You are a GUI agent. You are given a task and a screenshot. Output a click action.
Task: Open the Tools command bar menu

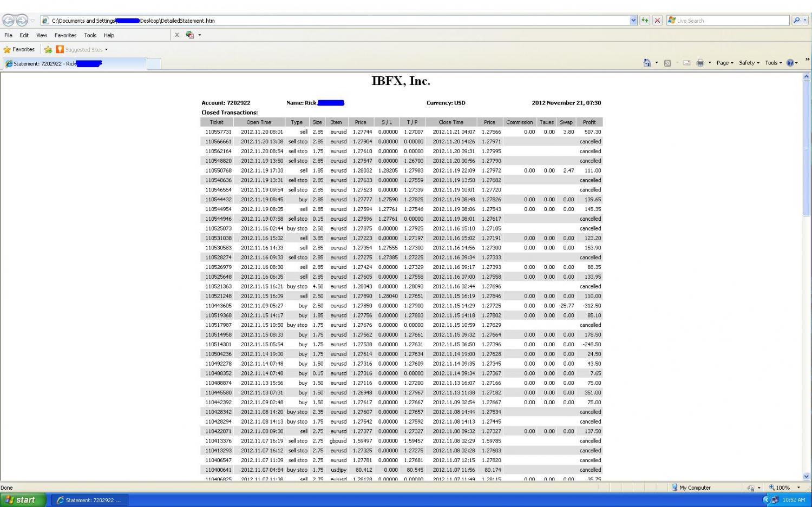click(774, 63)
